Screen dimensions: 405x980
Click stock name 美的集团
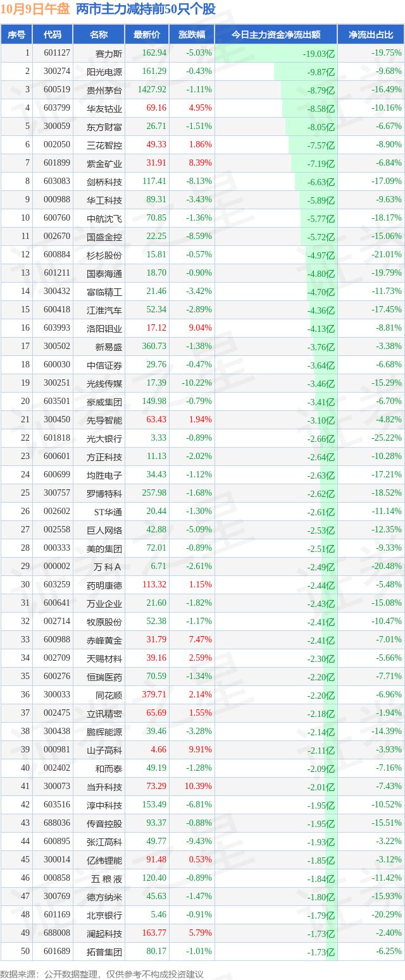pyautogui.click(x=104, y=548)
